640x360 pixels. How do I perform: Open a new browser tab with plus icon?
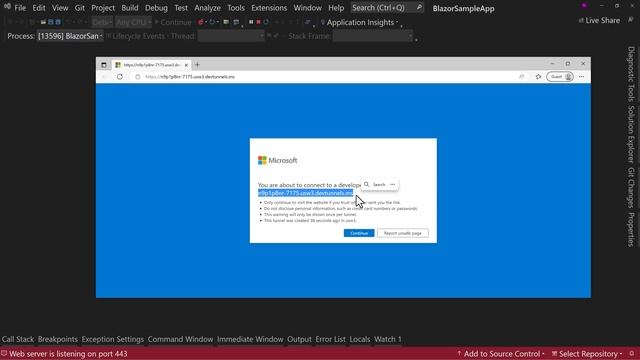tap(197, 64)
